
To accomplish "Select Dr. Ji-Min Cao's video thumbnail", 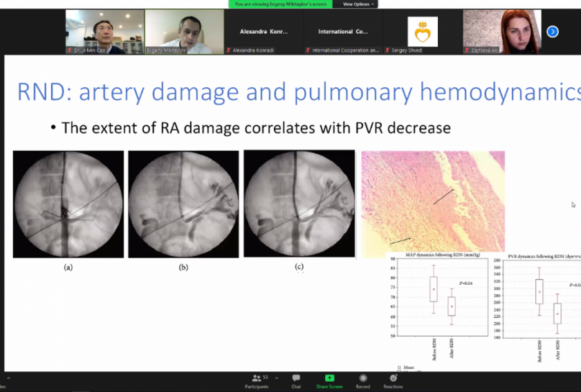I will coord(104,31).
